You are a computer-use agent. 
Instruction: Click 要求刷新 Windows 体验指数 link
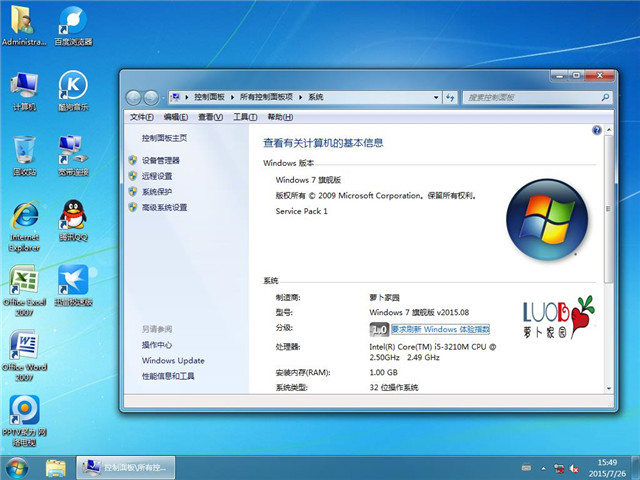[440, 329]
